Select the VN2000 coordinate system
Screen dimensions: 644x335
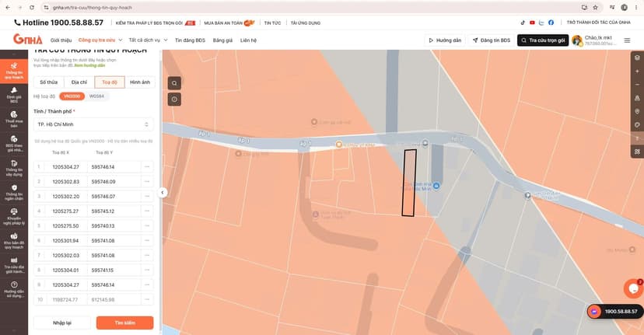pyautogui.click(x=72, y=96)
